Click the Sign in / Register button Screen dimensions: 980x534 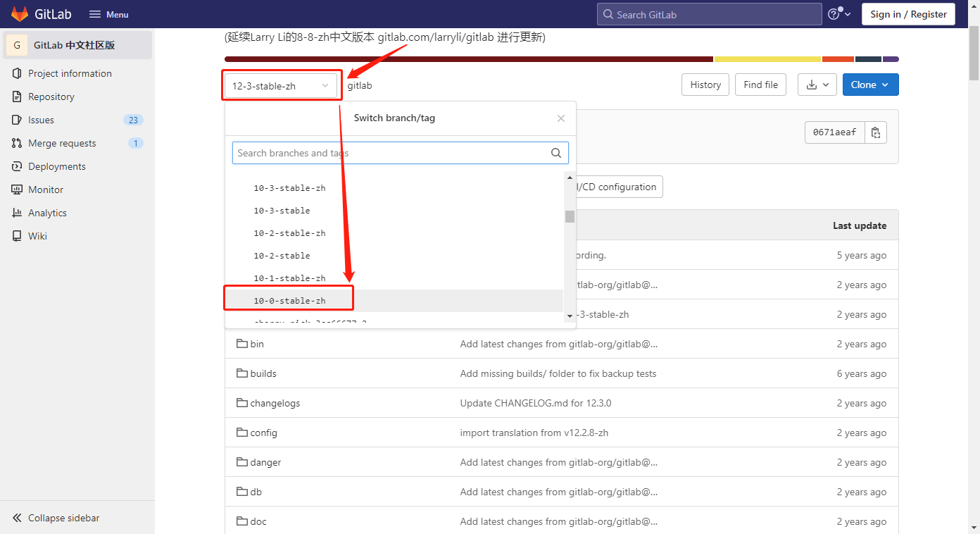(907, 13)
